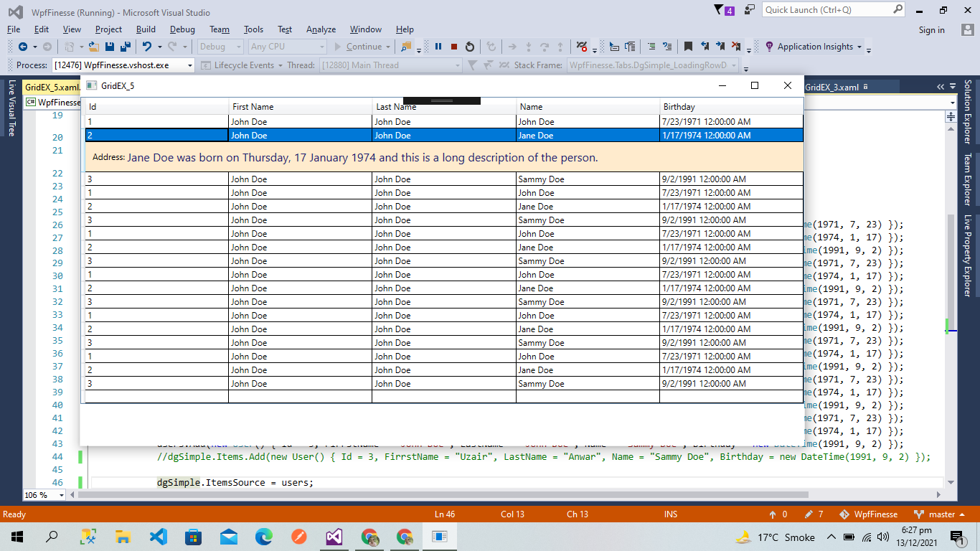Open the Any CPU platform dropdown
980x551 pixels.
[x=287, y=47]
